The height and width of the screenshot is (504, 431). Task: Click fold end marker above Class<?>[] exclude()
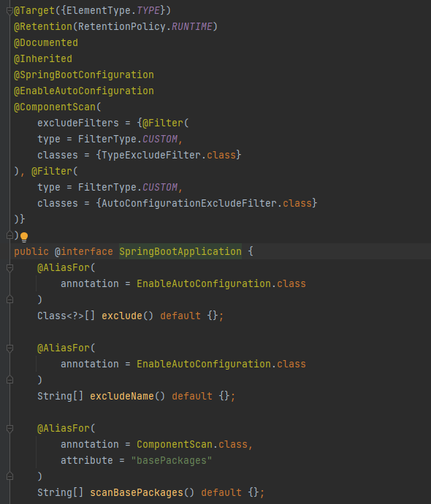click(9, 299)
